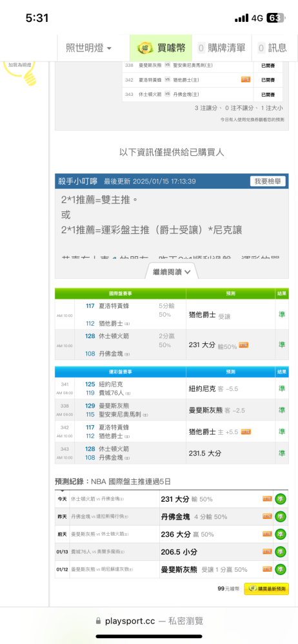Click the orange badge beside 猶他爵士 主 +5.5
Image resolution: width=298 pixels, height=644 pixels.
(x=246, y=431)
